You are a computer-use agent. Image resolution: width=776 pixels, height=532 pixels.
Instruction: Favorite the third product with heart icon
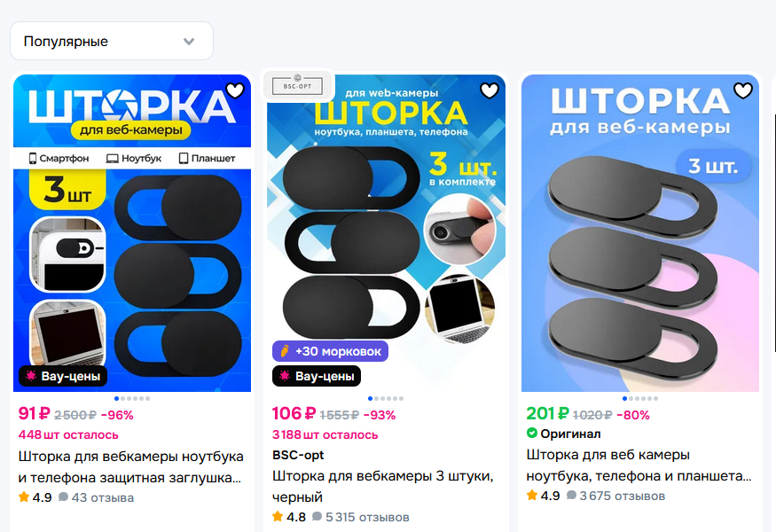pyautogui.click(x=743, y=90)
